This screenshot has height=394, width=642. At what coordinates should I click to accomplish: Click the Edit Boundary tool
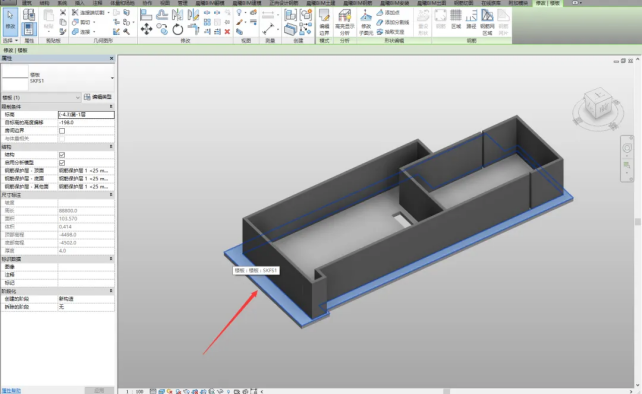coord(324,22)
